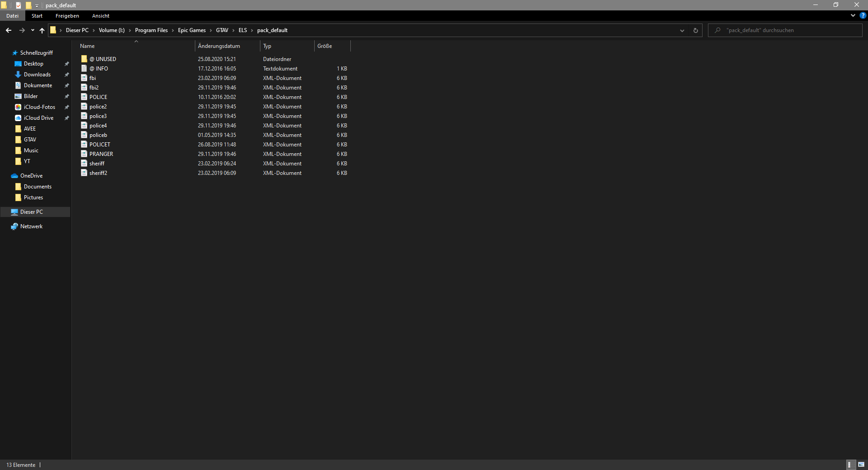Click the Up one level arrow
The height and width of the screenshot is (470, 868).
pyautogui.click(x=42, y=30)
